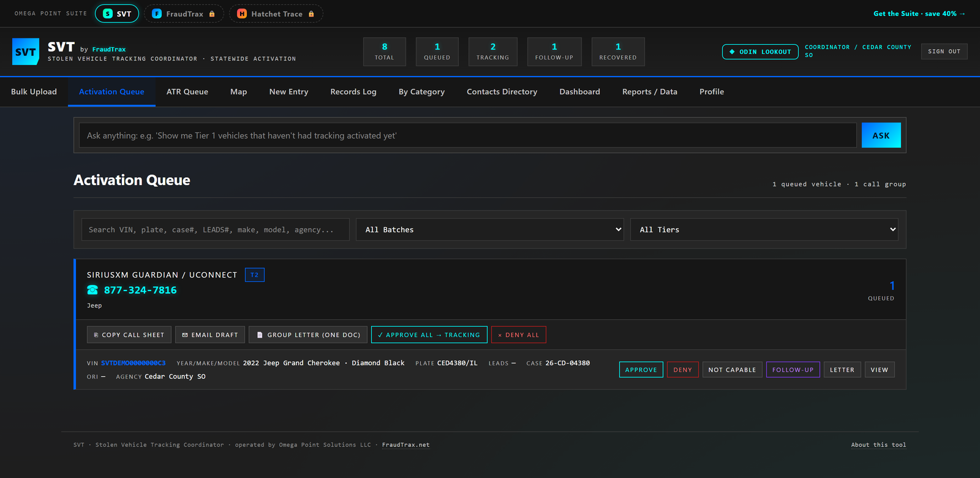Click plate value CED4380/IL
The width and height of the screenshot is (980, 478).
[x=457, y=363]
